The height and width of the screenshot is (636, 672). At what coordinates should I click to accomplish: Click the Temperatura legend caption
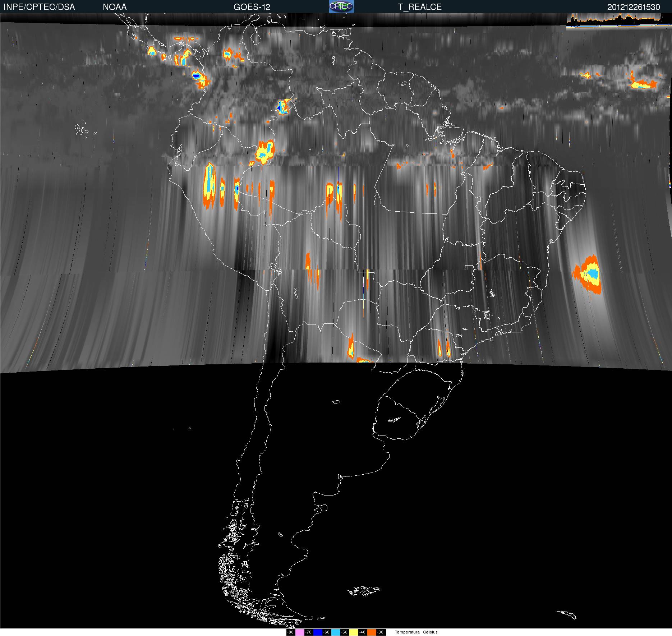(x=407, y=632)
